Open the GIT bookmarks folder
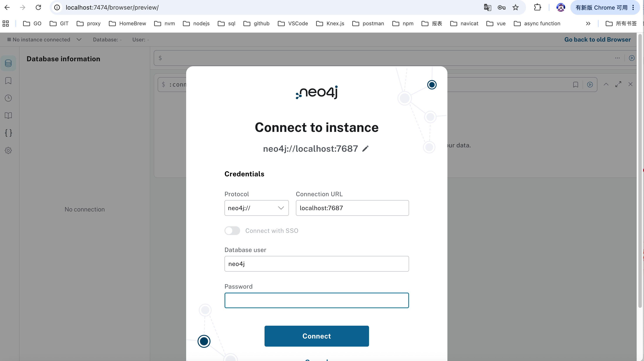Screen dimensions: 644x361 pos(59,24)
